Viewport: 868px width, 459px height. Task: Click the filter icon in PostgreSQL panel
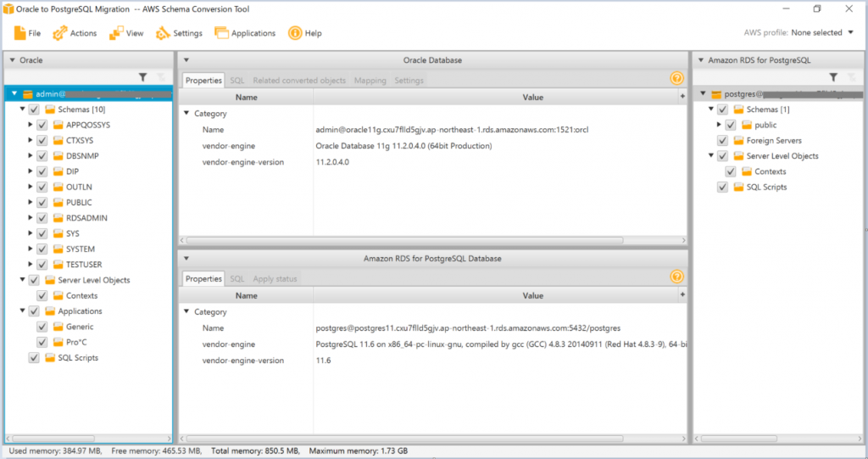[833, 77]
